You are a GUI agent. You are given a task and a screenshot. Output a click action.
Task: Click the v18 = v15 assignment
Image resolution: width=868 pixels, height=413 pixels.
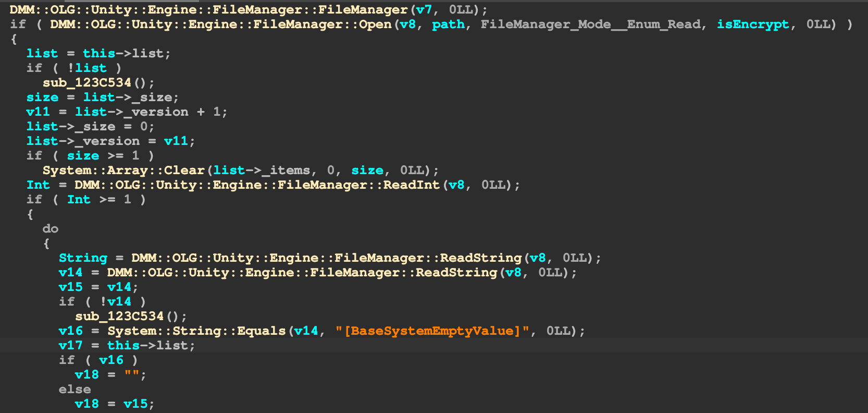coord(115,404)
